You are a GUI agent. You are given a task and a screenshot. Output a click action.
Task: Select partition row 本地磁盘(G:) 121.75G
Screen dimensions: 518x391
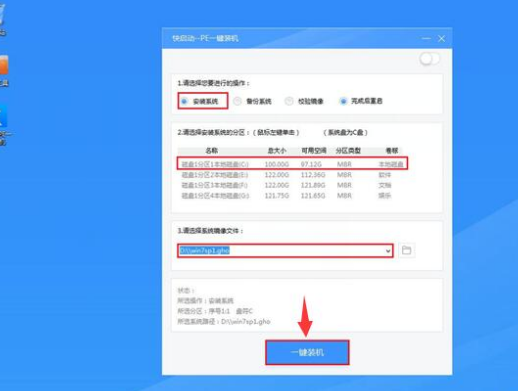292,195
